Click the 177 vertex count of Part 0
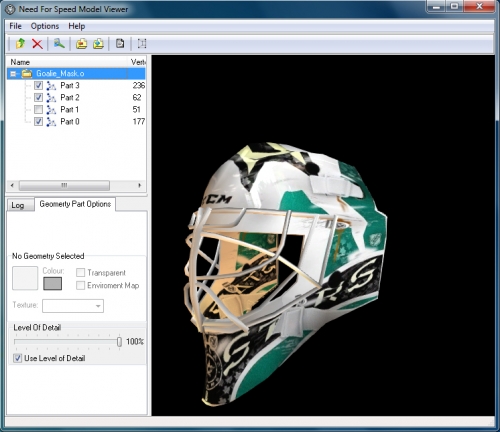 point(139,122)
